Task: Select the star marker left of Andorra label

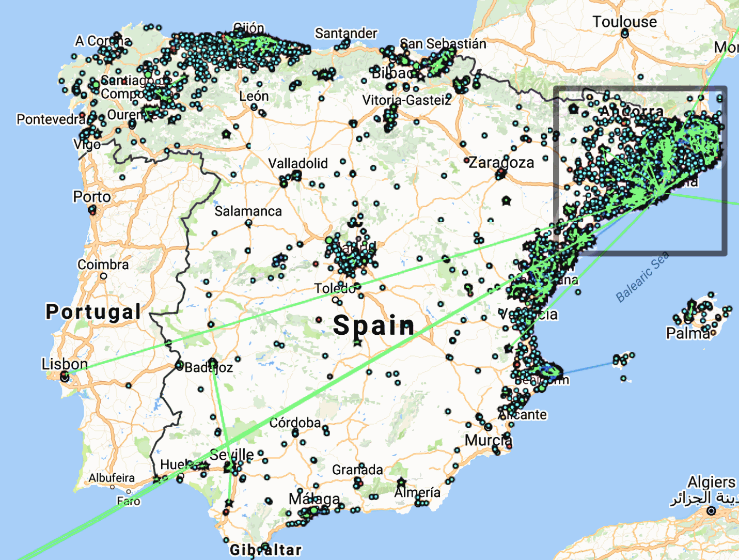Action: pos(573,109)
